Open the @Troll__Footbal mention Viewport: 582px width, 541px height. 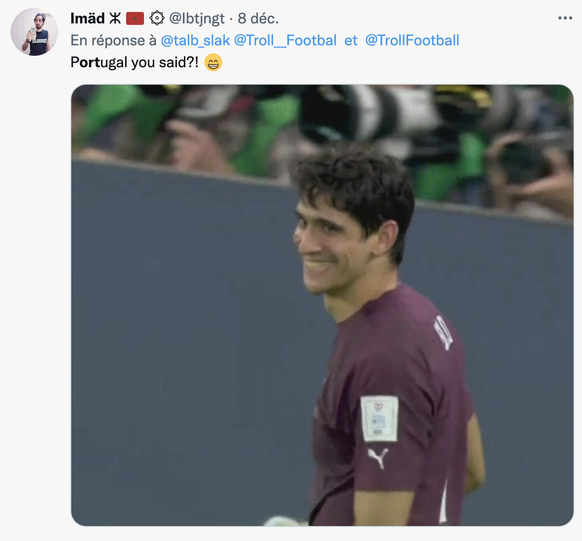pyautogui.click(x=285, y=40)
